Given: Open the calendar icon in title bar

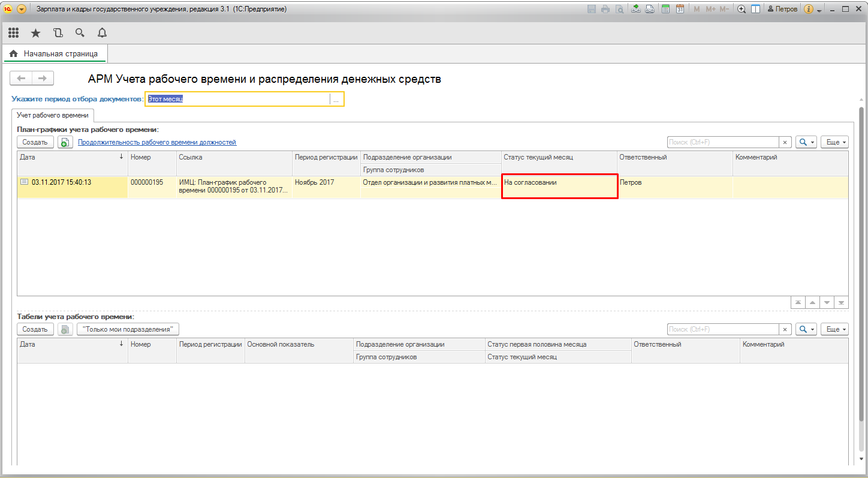Looking at the screenshot, I should coord(680,9).
